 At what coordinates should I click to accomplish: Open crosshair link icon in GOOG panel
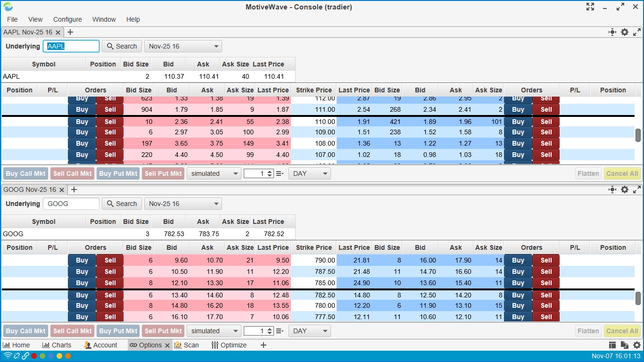pyautogui.click(x=612, y=189)
